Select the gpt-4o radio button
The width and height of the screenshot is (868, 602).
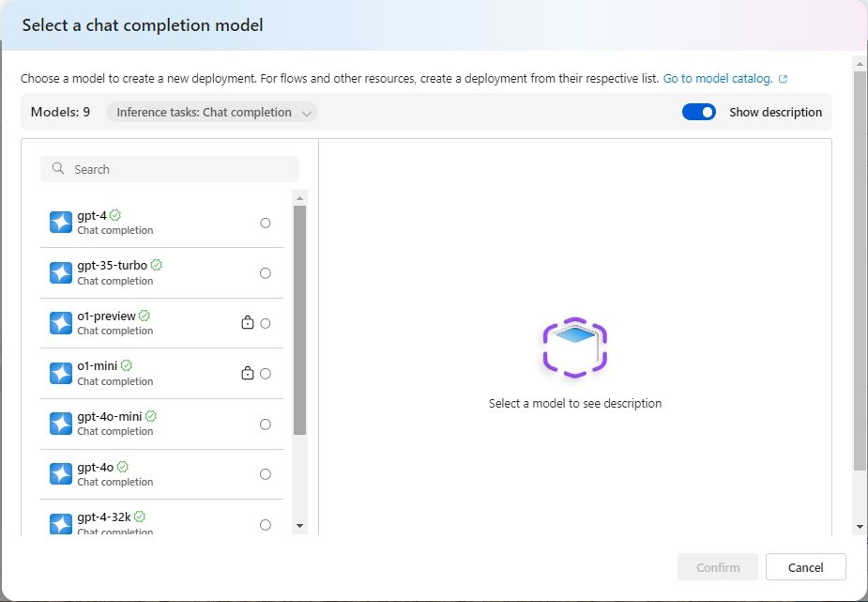click(x=266, y=474)
